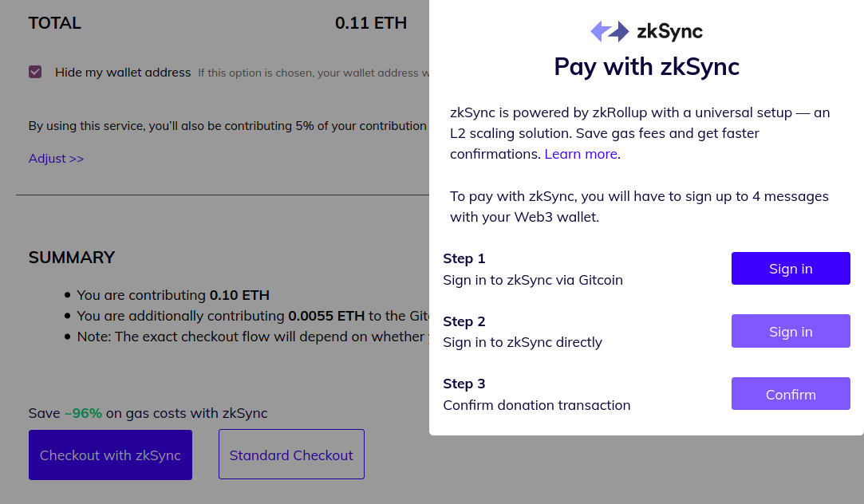The height and width of the screenshot is (504, 864).
Task: Click the 0.0055 ETH additional contribution text
Action: pos(326,316)
